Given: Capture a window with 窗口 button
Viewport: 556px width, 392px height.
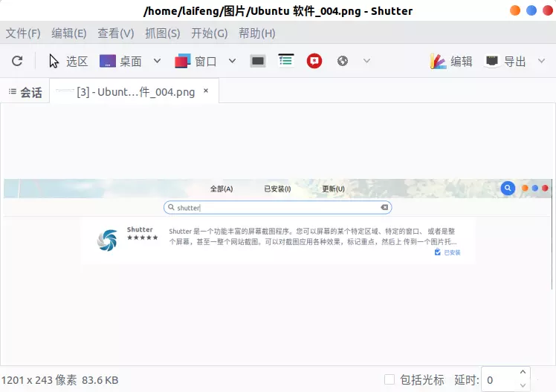Looking at the screenshot, I should click(x=195, y=62).
